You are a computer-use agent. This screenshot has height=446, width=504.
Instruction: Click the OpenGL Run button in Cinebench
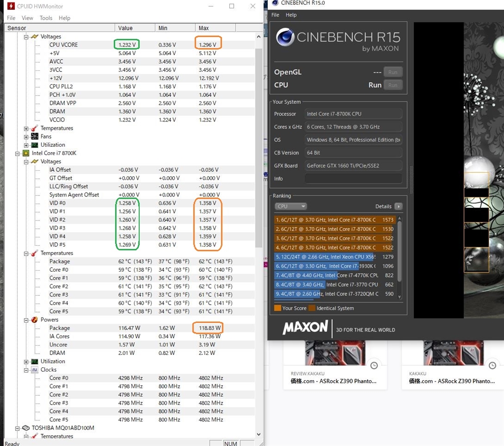click(393, 72)
